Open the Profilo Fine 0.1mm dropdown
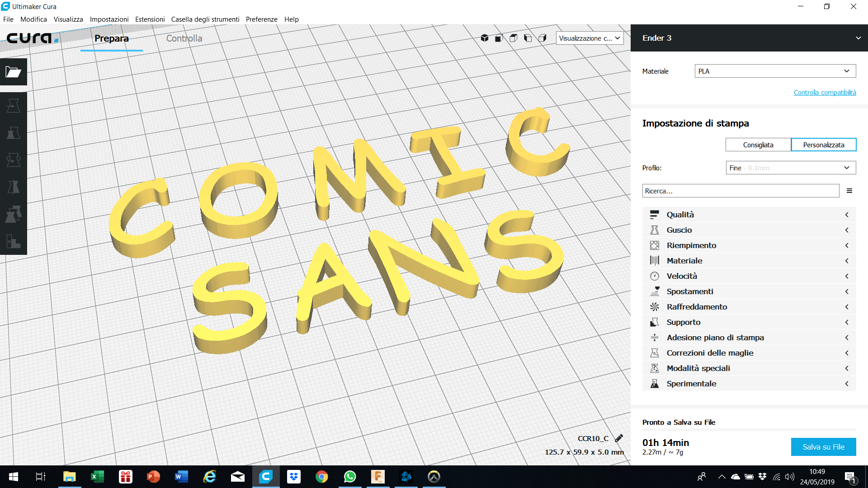This screenshot has height=488, width=868. point(790,168)
